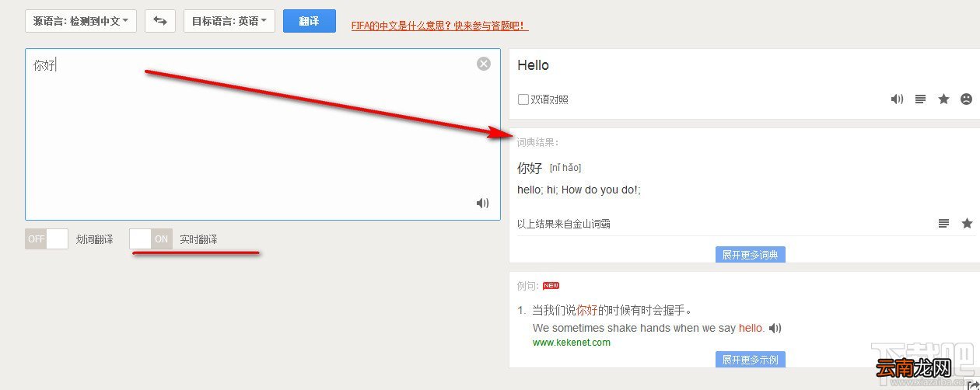Play audio of the source text 你好
The height and width of the screenshot is (390, 980).
click(x=483, y=204)
